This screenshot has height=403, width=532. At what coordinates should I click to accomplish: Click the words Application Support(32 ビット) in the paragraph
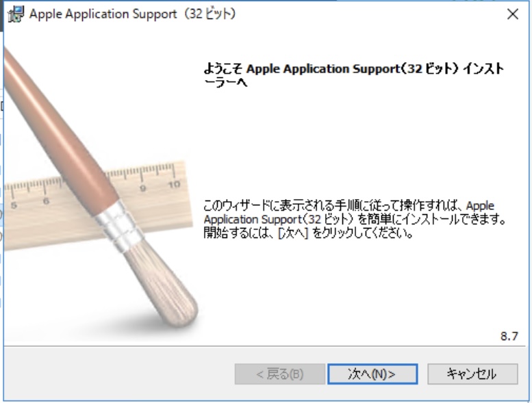coord(279,220)
